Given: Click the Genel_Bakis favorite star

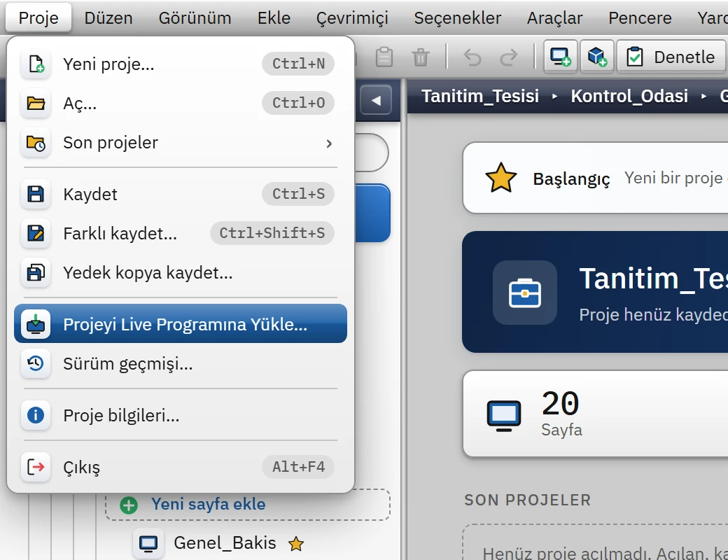Looking at the screenshot, I should 295,543.
